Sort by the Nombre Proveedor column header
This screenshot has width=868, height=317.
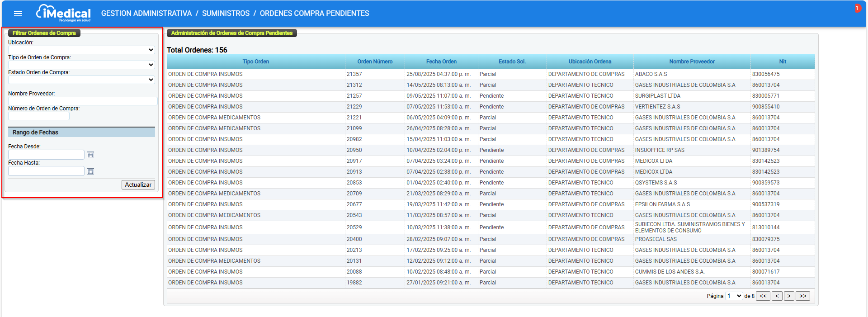[x=692, y=62]
